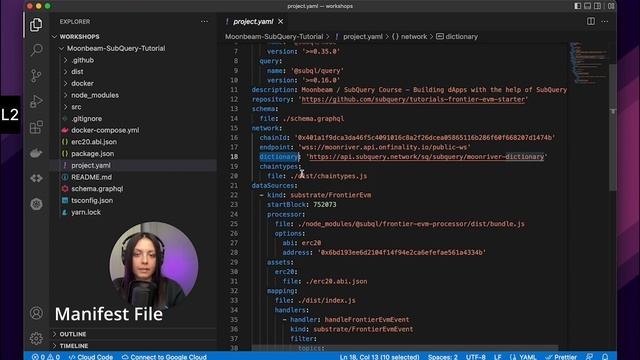Split the editor to the right
This screenshot has width=640, height=360.
coord(591,21)
